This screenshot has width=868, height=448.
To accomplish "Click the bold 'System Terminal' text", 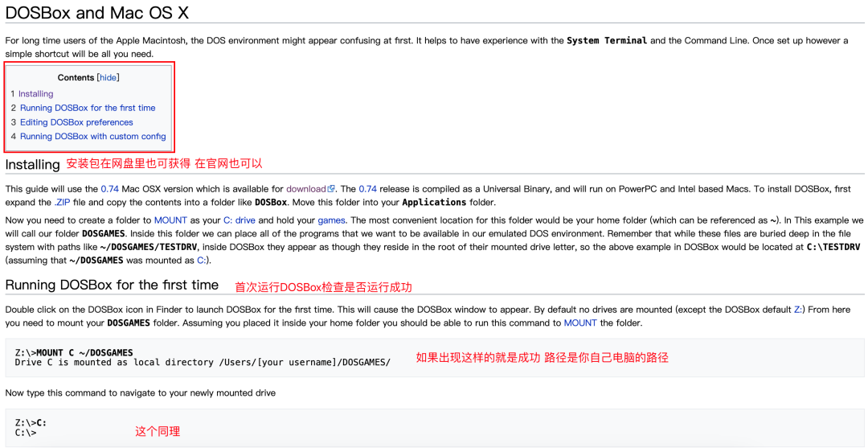I will click(x=607, y=41).
